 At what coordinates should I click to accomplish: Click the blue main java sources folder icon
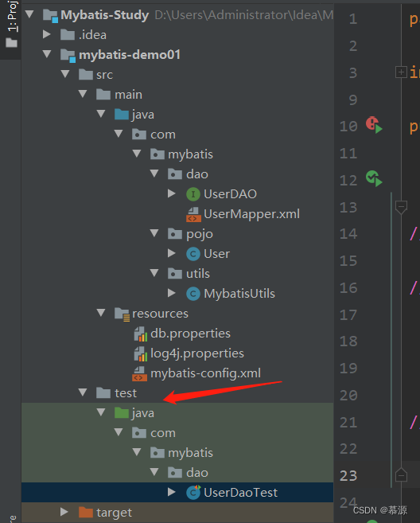[x=122, y=114]
